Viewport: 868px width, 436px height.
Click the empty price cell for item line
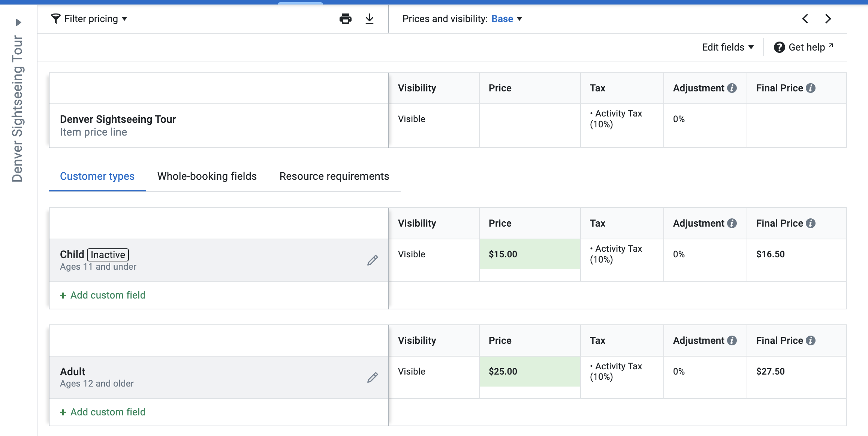pyautogui.click(x=530, y=125)
